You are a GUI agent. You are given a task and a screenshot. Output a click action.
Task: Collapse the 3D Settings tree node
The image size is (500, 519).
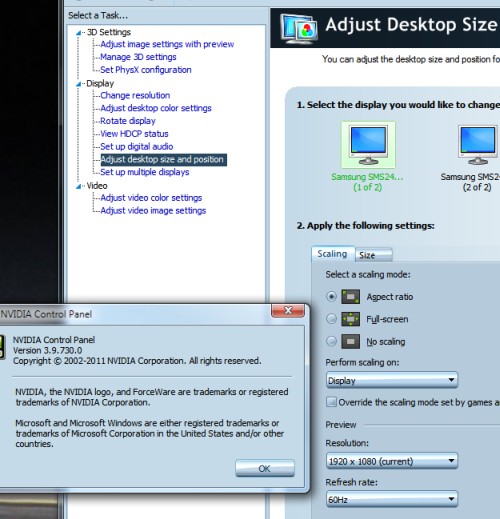point(78,33)
